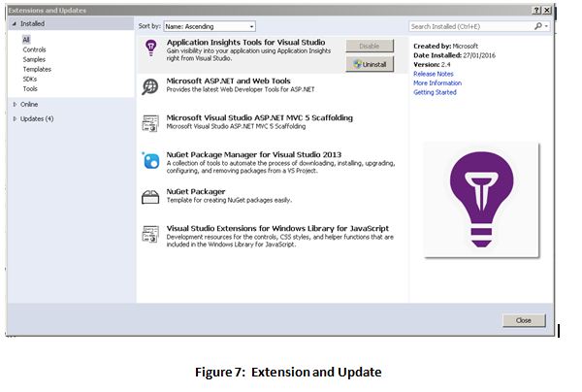Click the Disable button
The height and width of the screenshot is (392, 582).
(370, 46)
